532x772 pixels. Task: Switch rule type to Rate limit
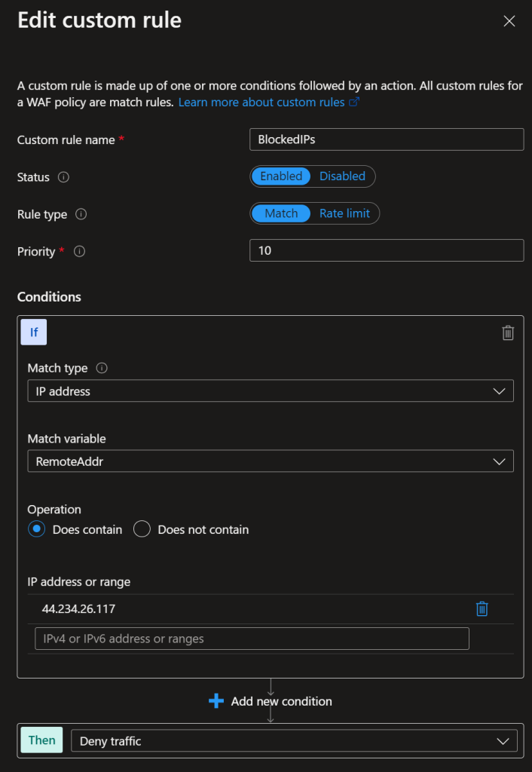pyautogui.click(x=344, y=213)
